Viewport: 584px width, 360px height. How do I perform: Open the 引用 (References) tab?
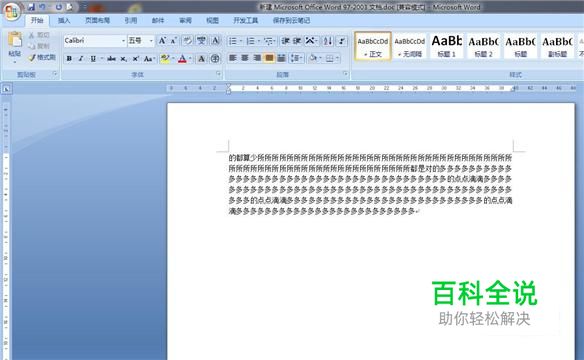pyautogui.click(x=131, y=20)
